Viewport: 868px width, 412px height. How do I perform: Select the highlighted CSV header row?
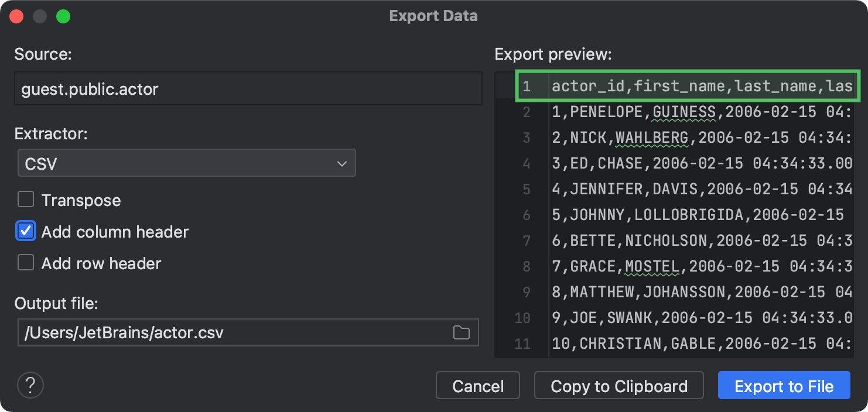pyautogui.click(x=674, y=85)
